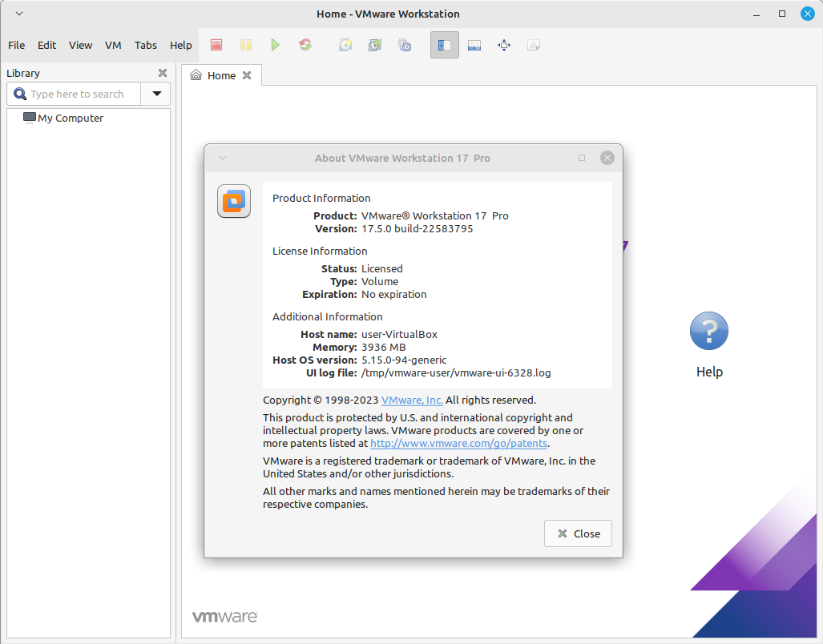Screen dimensions: 823x644
Task: Click the Help label on Home page
Action: [709, 372]
